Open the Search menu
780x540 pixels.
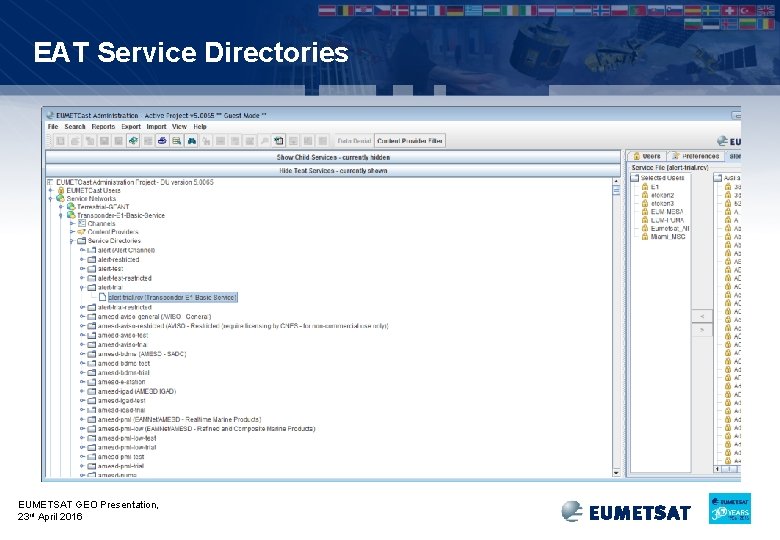75,127
